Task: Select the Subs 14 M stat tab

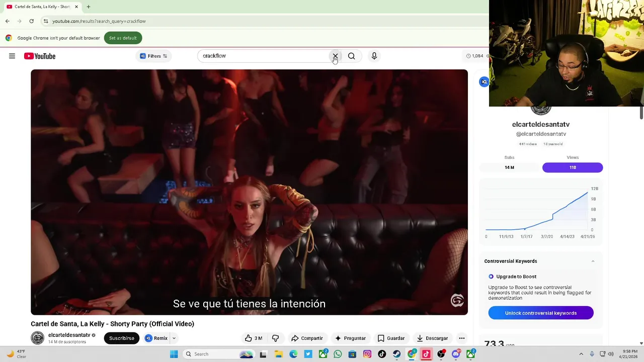Action: coord(509,167)
